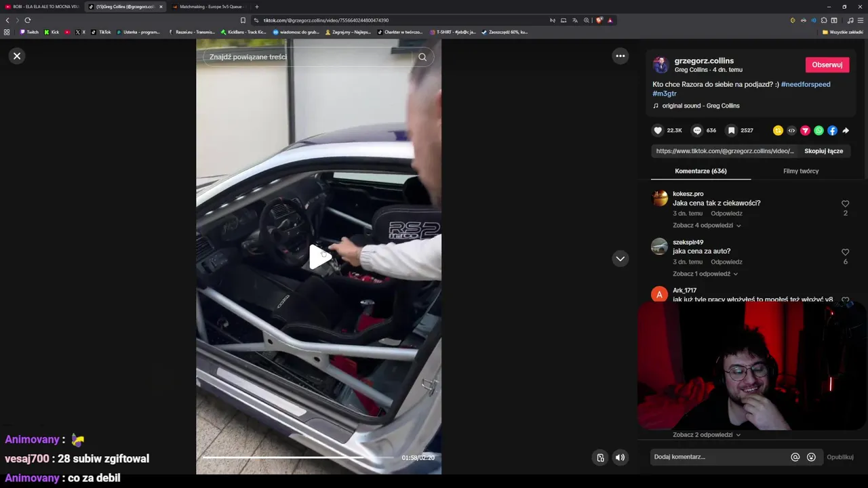Insert a mention with the @ icon
The height and width of the screenshot is (488, 868).
pos(795,457)
